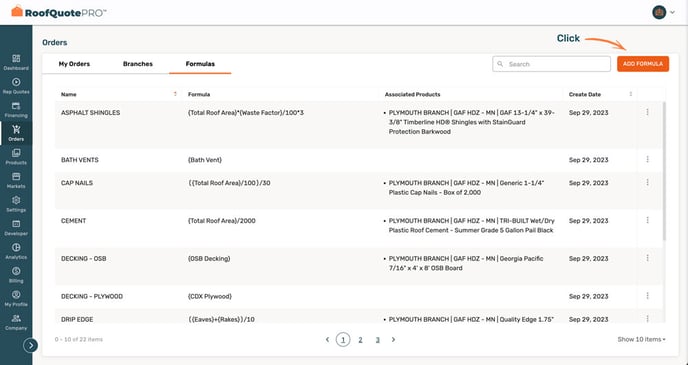
Task: Open row menu for DECKING - PLYWOOD
Action: coord(647,296)
